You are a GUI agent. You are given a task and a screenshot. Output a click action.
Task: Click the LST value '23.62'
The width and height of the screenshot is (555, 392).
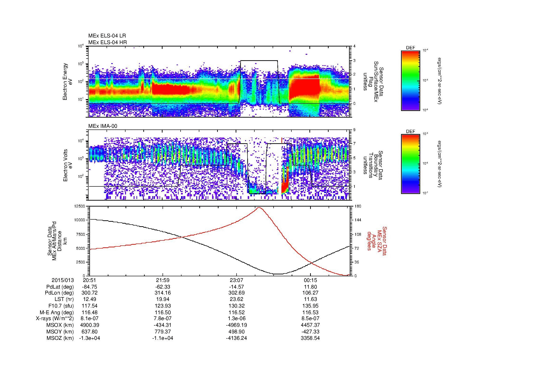(x=236, y=299)
